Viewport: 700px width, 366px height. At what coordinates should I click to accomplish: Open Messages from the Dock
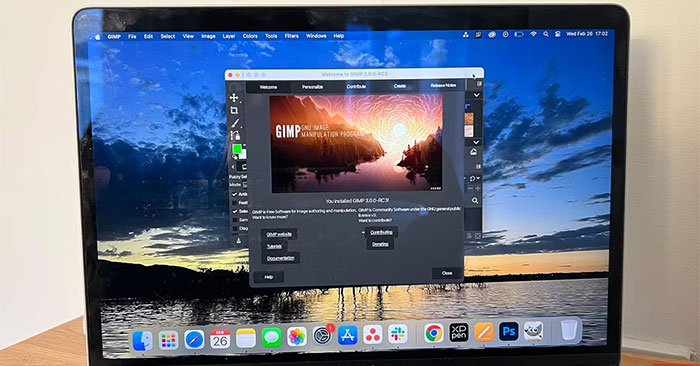271,337
